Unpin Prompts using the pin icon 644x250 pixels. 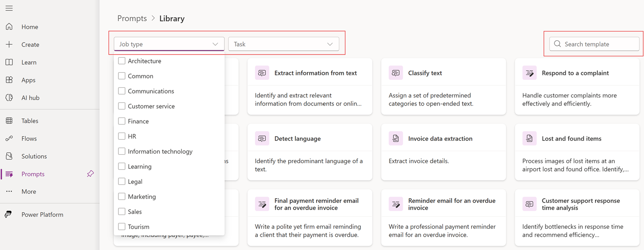[90, 174]
